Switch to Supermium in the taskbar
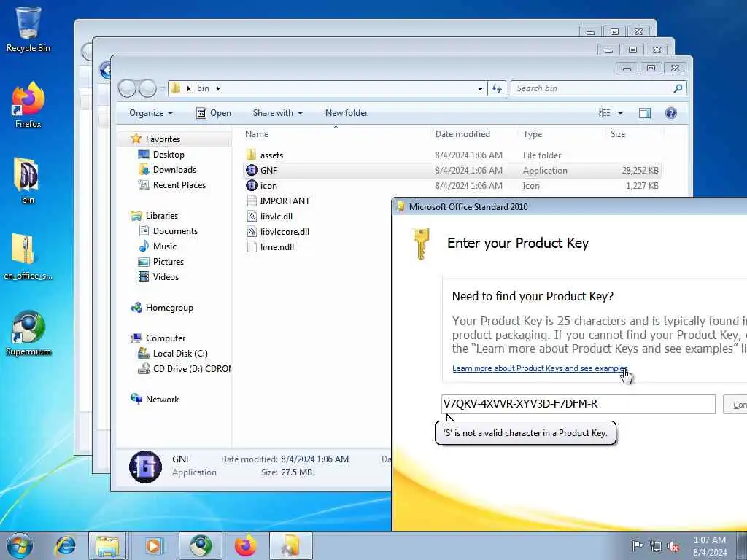 point(201,545)
